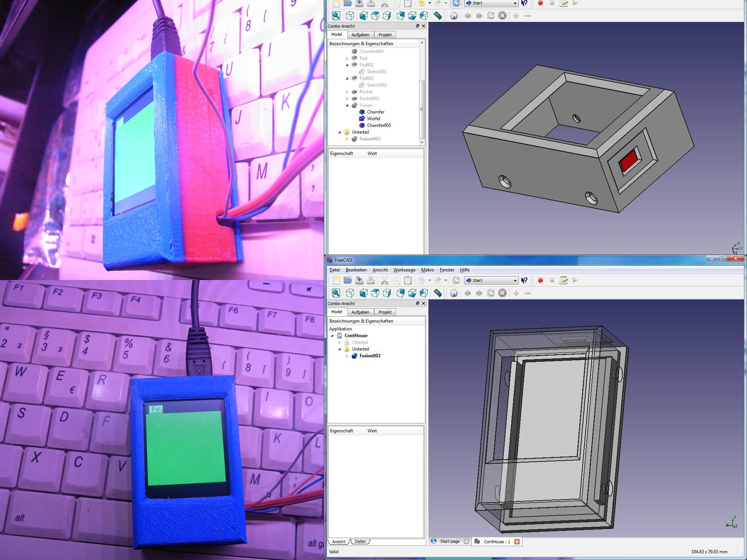Open the Werkzeuge menu
Viewport: 747px width, 560px height.
[x=404, y=270]
